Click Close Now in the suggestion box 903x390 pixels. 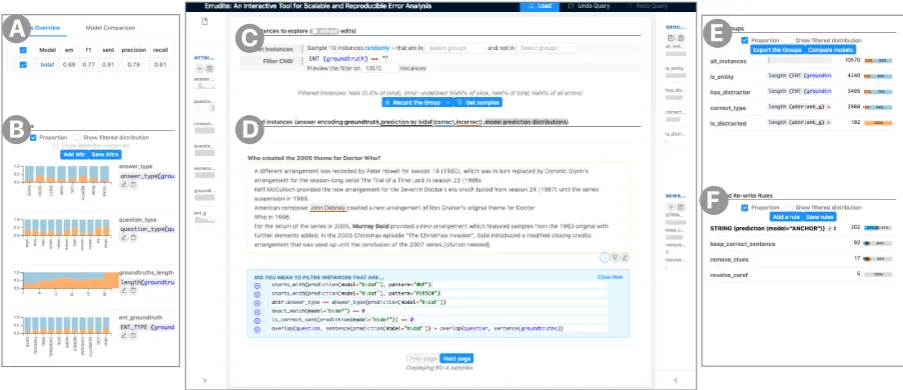(610, 277)
